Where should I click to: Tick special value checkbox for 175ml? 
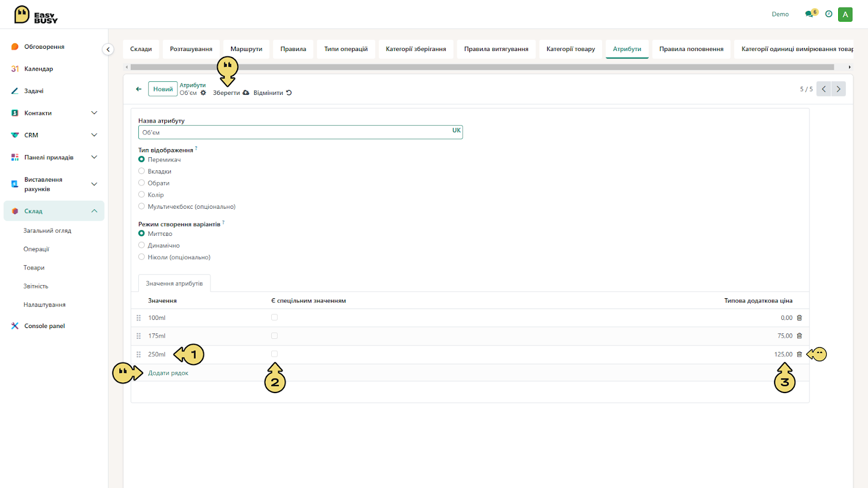pos(275,336)
